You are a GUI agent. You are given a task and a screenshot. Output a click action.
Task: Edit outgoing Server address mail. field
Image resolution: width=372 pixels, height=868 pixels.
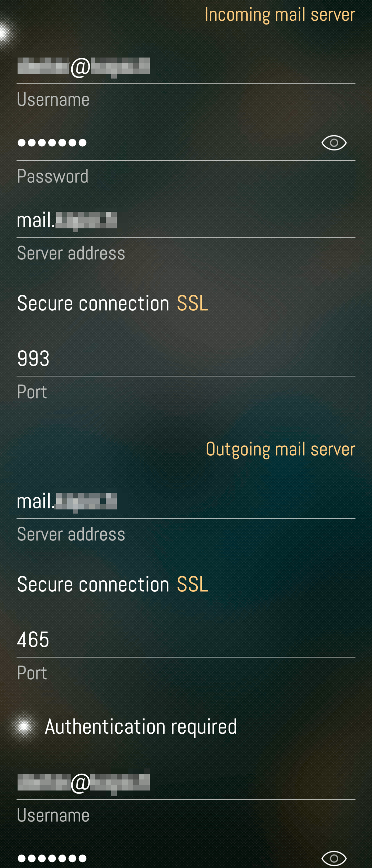click(186, 502)
